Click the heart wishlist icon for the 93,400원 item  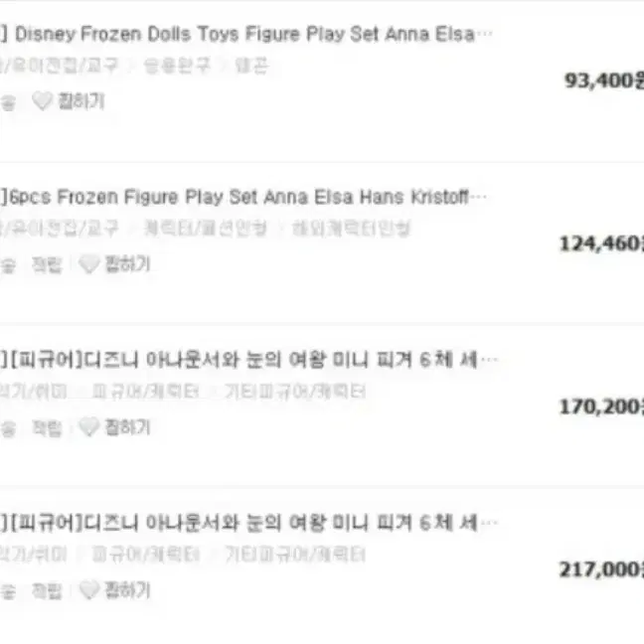[x=43, y=101]
